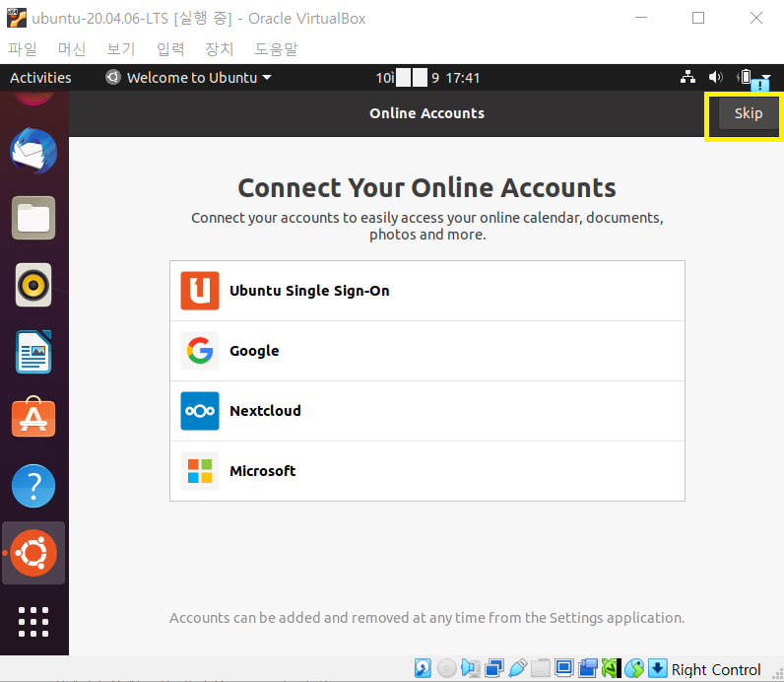Open the network status icon in top bar

tap(688, 77)
